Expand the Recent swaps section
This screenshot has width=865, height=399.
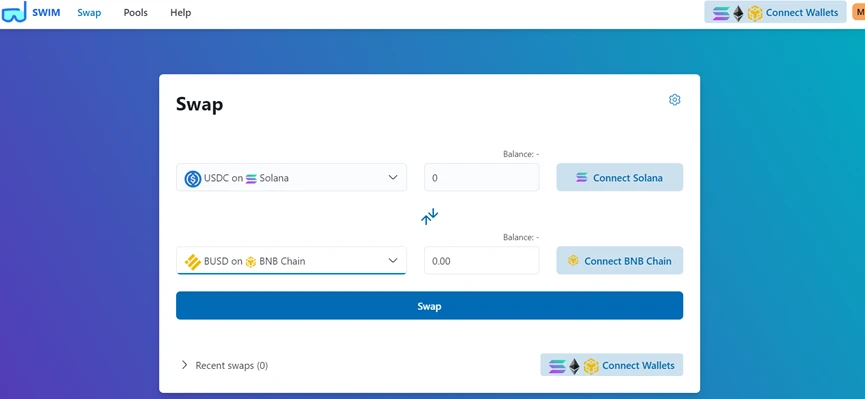click(225, 365)
